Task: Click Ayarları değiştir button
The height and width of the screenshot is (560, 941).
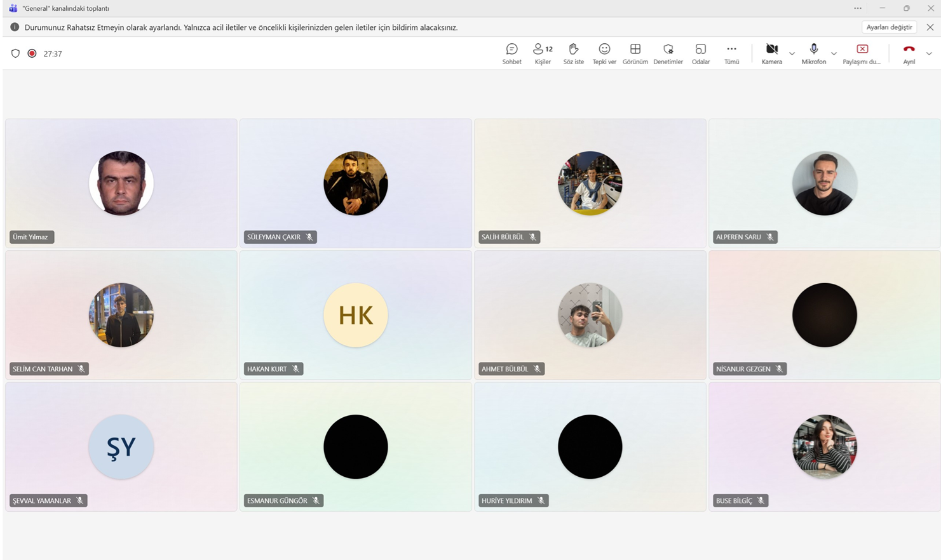Action: point(889,27)
